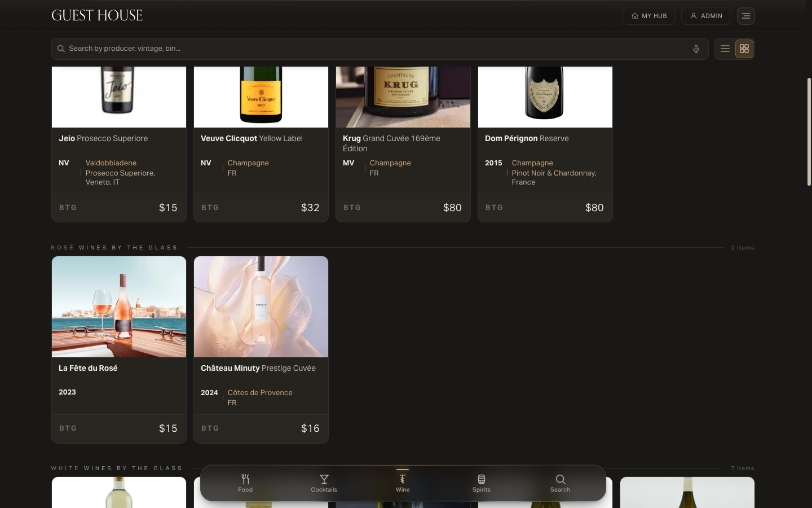Select Veuve Clicquot Yellow Label title
This screenshot has width=812, height=508.
[251, 138]
